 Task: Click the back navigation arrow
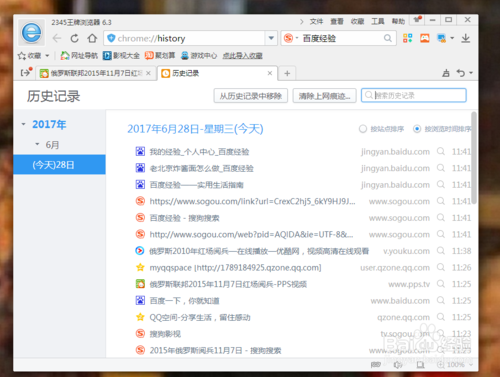click(57, 38)
